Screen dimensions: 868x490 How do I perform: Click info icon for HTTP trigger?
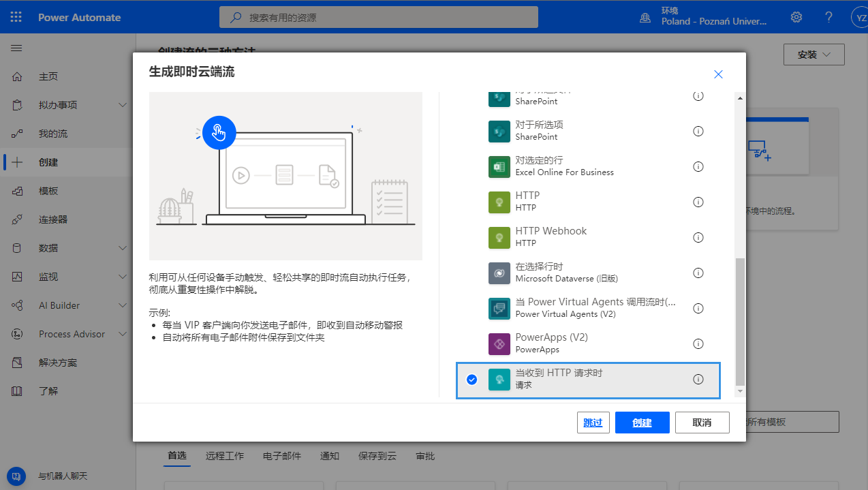pos(698,202)
